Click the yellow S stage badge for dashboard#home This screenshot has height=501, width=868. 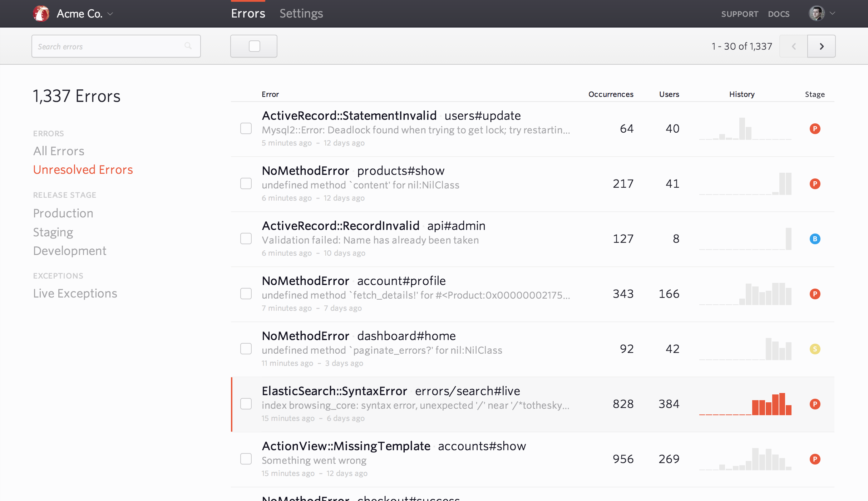pyautogui.click(x=815, y=349)
